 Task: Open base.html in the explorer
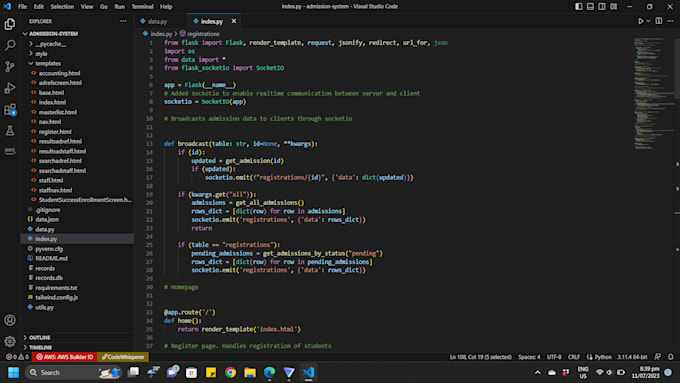tap(78, 92)
